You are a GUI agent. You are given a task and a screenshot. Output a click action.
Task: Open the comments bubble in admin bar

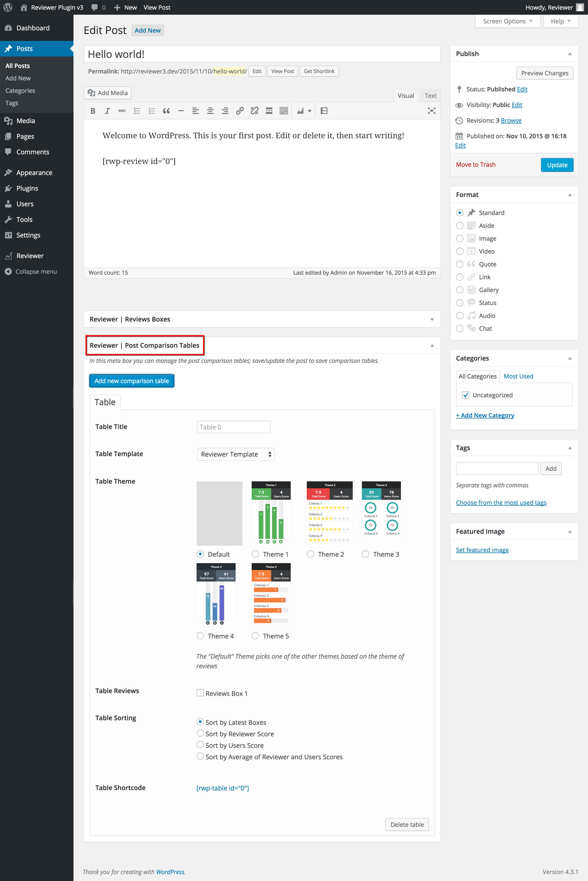98,7
